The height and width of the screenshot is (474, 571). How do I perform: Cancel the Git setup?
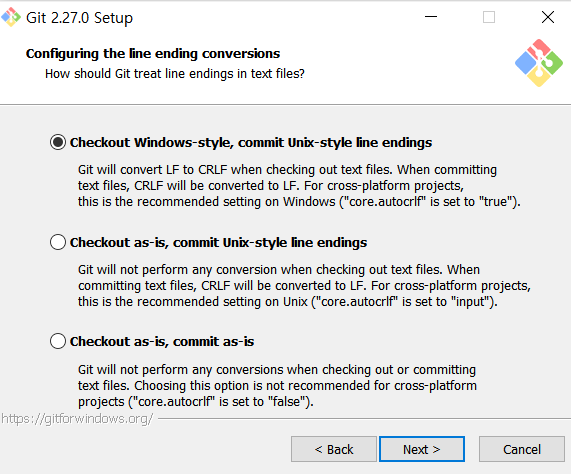[x=522, y=449]
